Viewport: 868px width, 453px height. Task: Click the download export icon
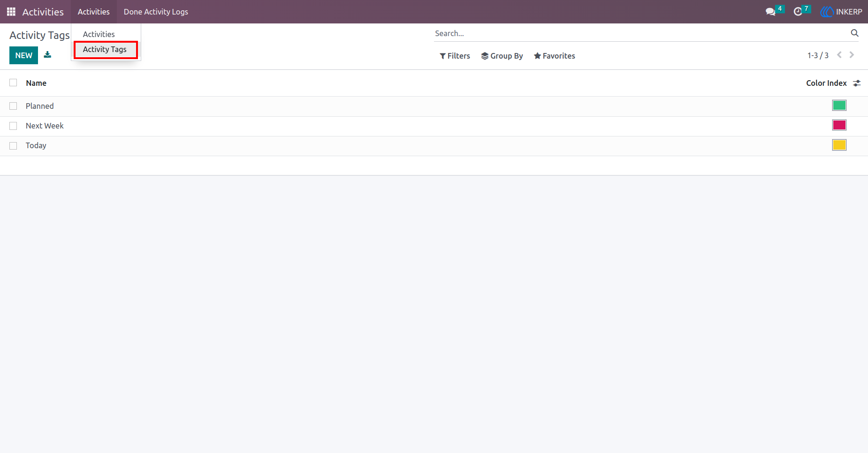[x=47, y=55]
